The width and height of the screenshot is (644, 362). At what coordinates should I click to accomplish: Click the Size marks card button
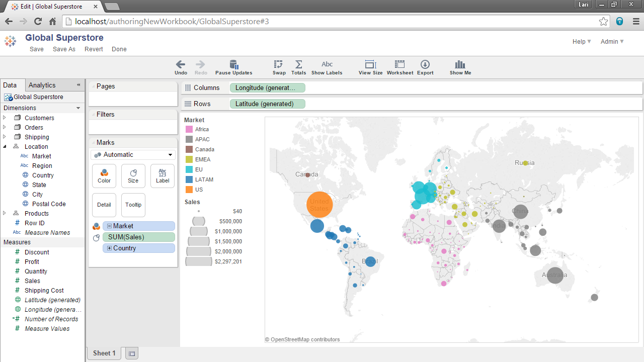[x=133, y=176]
